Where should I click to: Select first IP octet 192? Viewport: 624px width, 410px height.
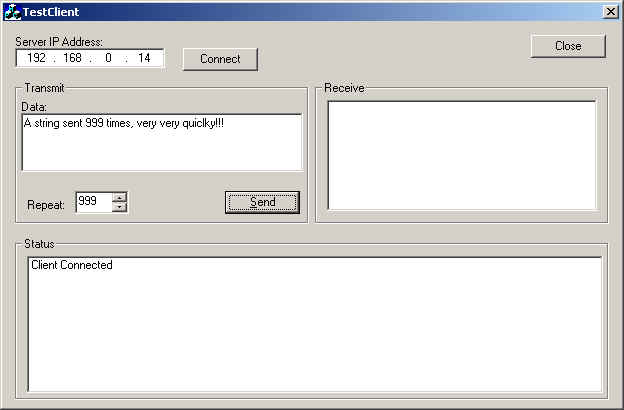[37, 58]
